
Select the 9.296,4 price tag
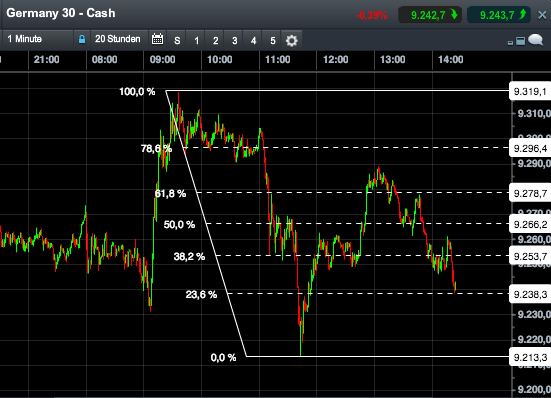point(530,149)
